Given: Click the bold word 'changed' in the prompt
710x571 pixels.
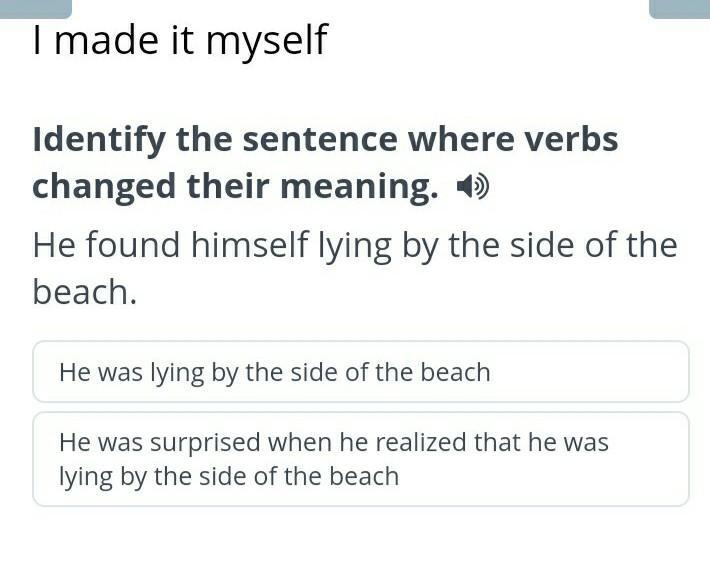Looking at the screenshot, I should 104,187.
